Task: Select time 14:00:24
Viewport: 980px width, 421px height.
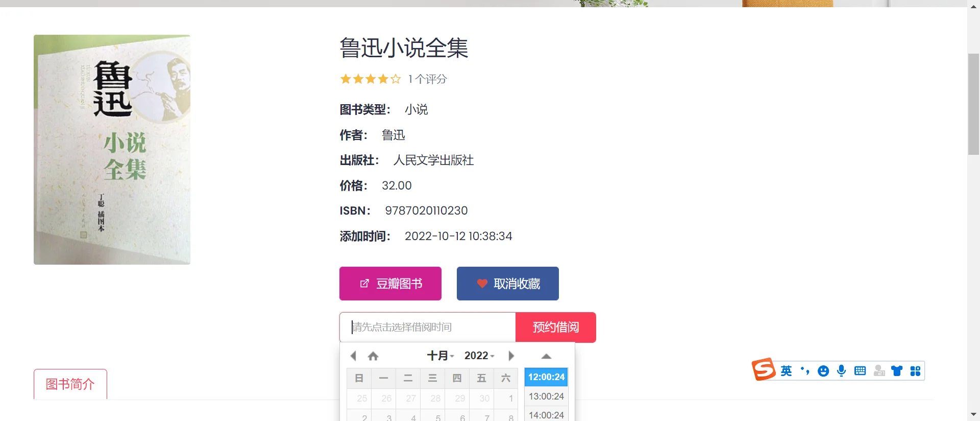Action: point(546,415)
